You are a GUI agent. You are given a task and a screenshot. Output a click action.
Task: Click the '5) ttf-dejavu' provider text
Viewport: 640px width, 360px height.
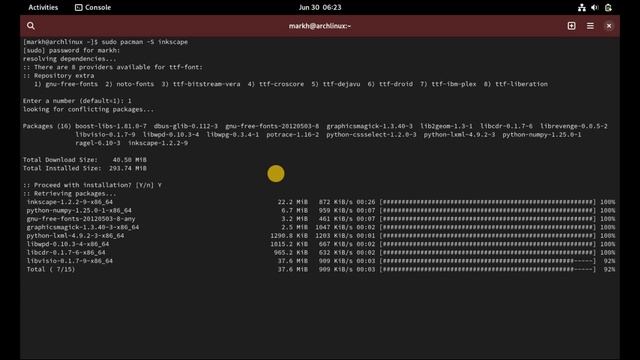(336, 84)
